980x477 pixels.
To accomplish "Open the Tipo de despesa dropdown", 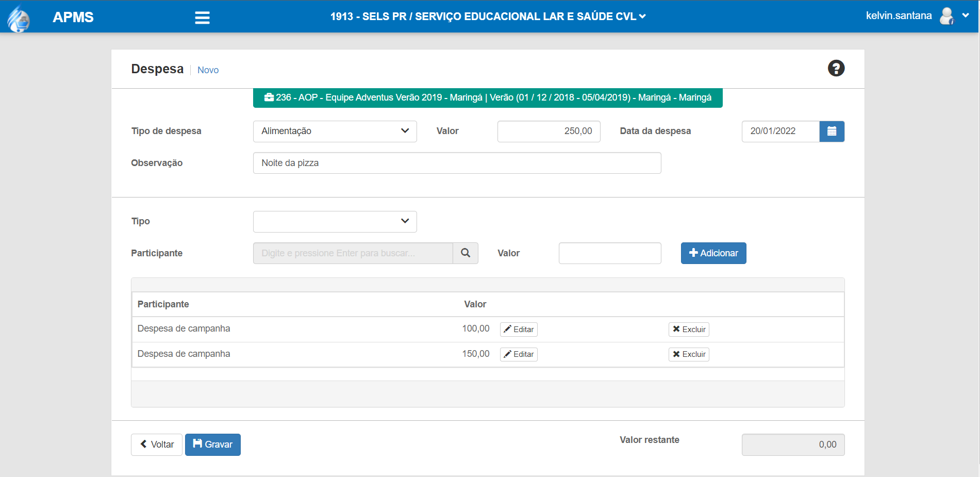I will [x=335, y=131].
